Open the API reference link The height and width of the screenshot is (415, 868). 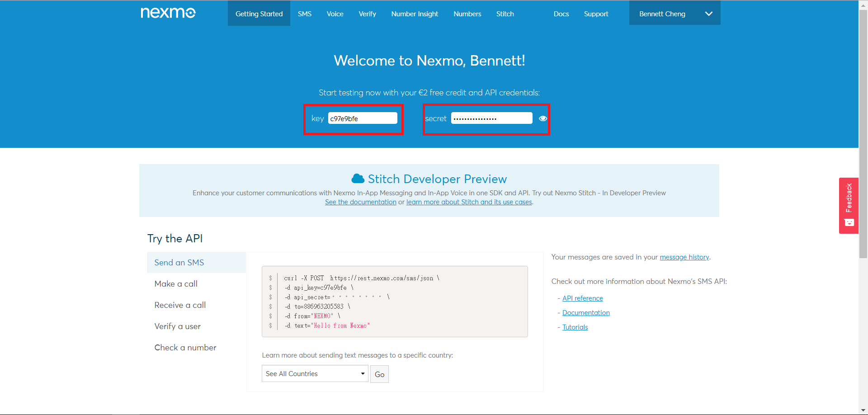point(582,298)
